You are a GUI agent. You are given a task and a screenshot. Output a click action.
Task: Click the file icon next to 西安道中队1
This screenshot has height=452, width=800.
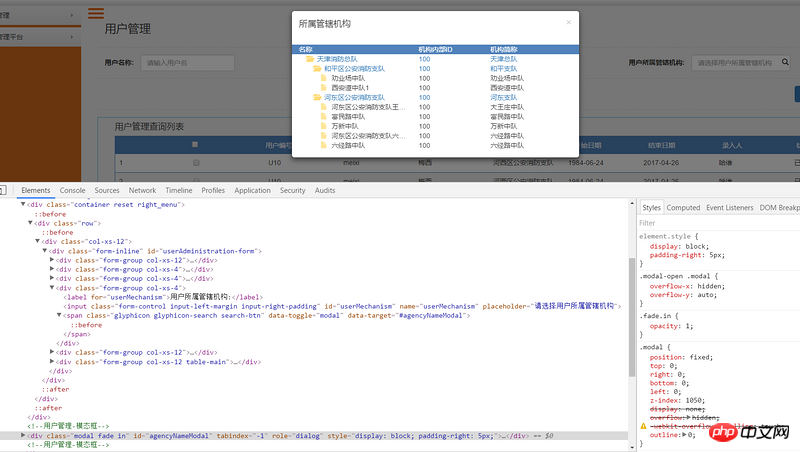coord(323,88)
